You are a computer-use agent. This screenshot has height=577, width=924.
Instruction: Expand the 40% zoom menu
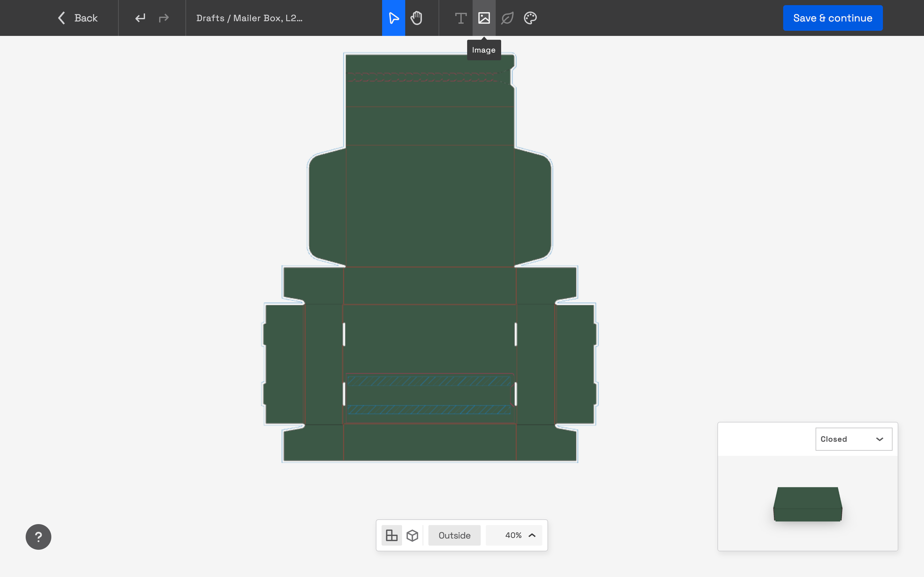513,535
